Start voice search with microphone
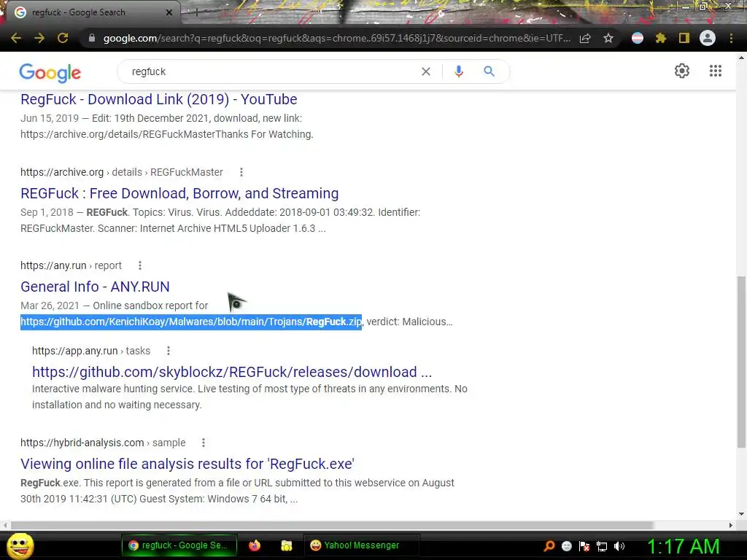Screen dimensions: 747x560 (x=459, y=71)
